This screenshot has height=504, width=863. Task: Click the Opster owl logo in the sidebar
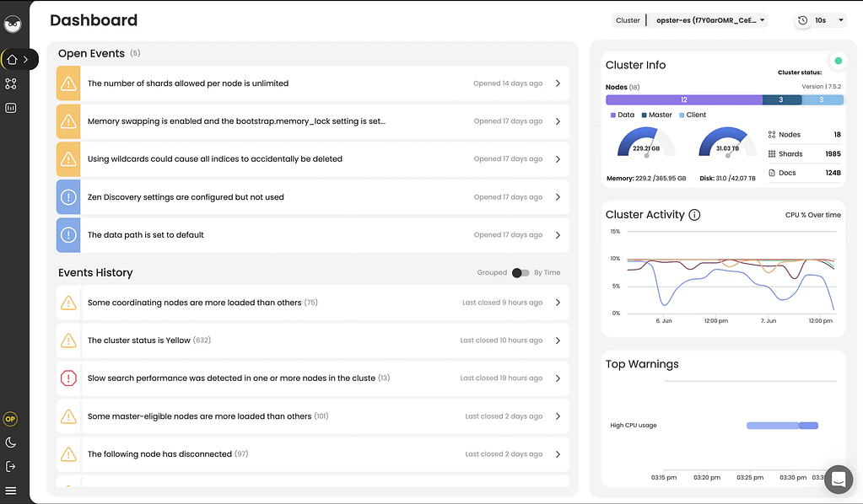click(13, 24)
